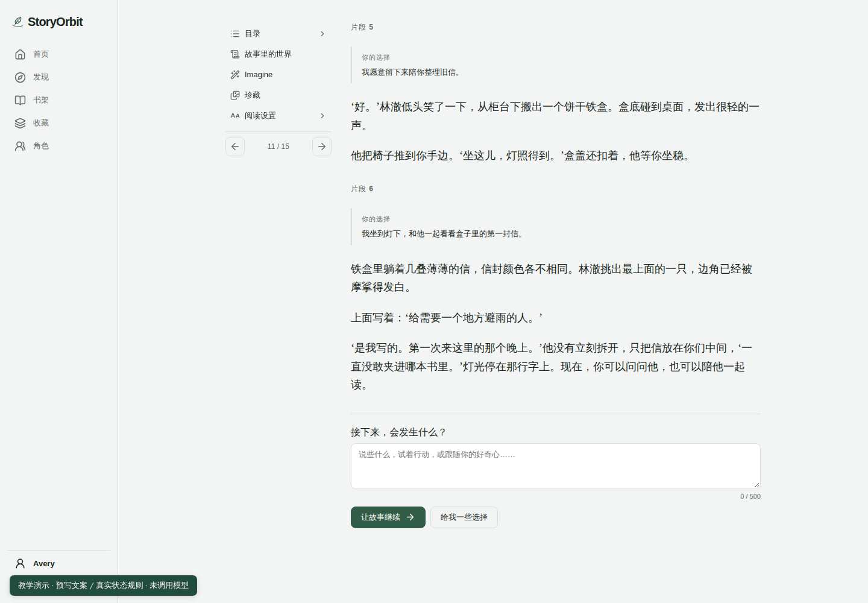Click the 让故事继续 button
The width and height of the screenshot is (868, 603).
coord(388,517)
